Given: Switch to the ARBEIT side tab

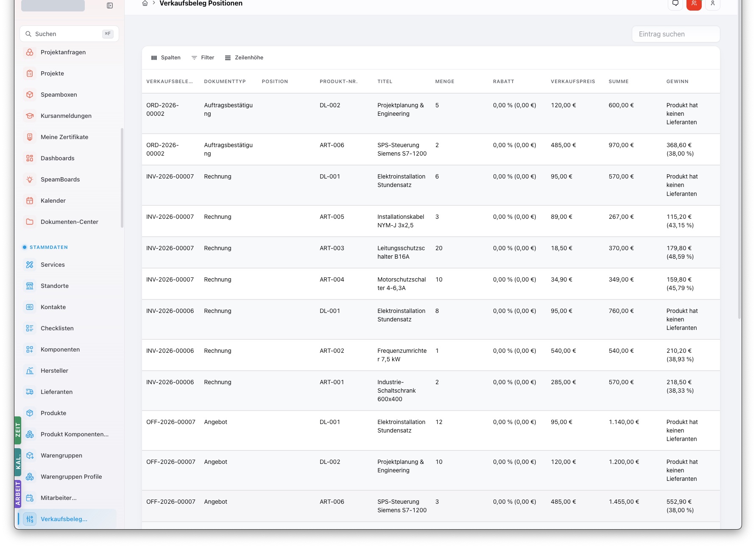Looking at the screenshot, I should coord(18,493).
